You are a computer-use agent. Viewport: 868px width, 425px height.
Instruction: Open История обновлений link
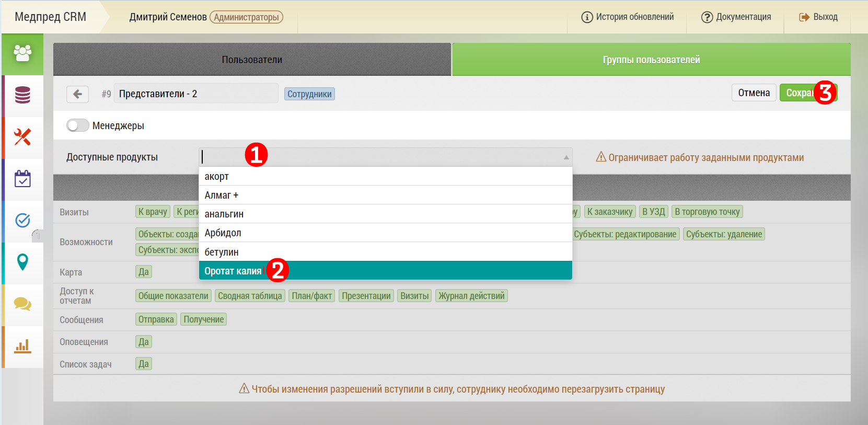pyautogui.click(x=628, y=17)
